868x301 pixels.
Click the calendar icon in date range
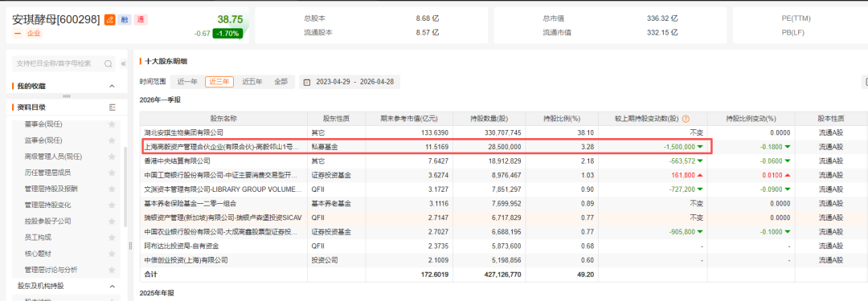(307, 82)
